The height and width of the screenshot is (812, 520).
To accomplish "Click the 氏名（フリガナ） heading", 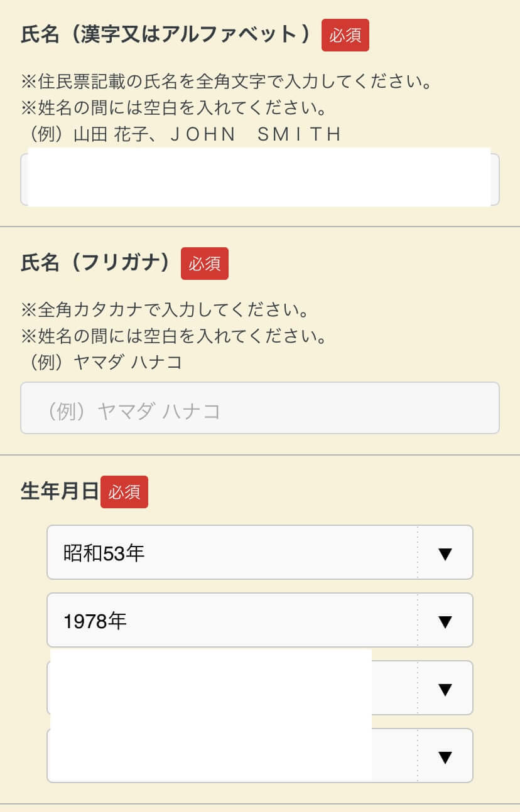I will click(x=96, y=264).
